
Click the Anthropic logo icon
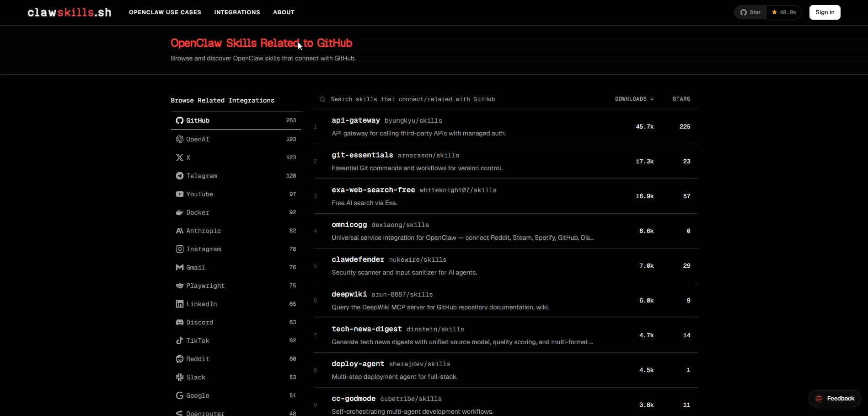pyautogui.click(x=180, y=231)
